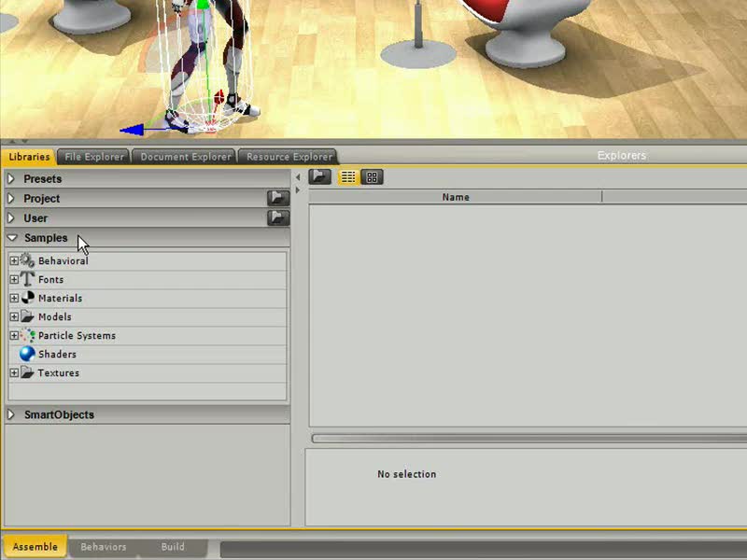
Task: Switch to the File Explorer tab
Action: click(x=93, y=156)
